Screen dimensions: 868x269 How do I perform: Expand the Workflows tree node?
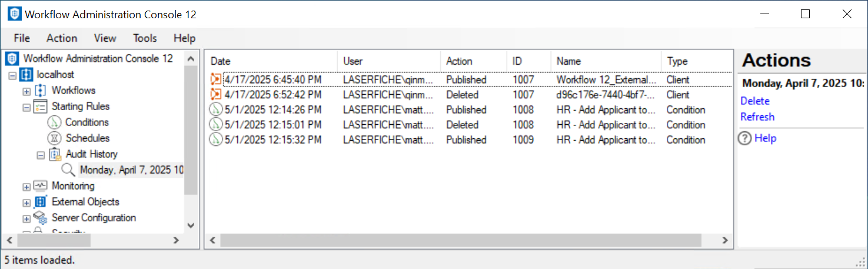coord(26,91)
